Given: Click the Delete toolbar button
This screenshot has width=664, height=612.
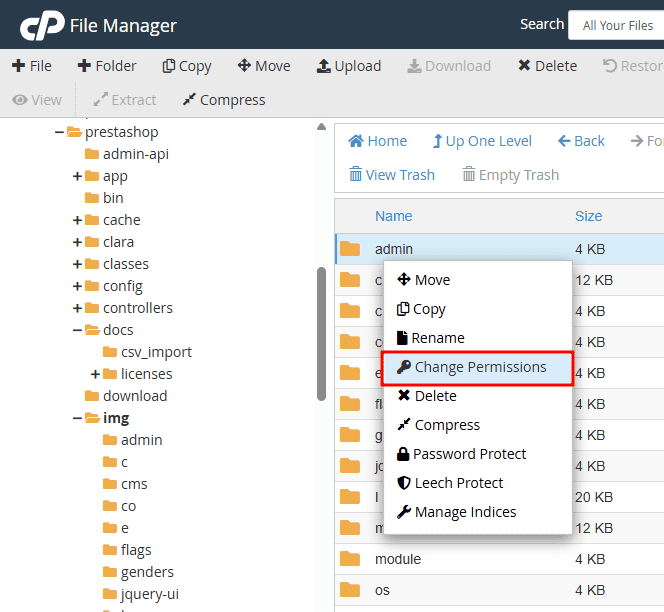Looking at the screenshot, I should (547, 66).
